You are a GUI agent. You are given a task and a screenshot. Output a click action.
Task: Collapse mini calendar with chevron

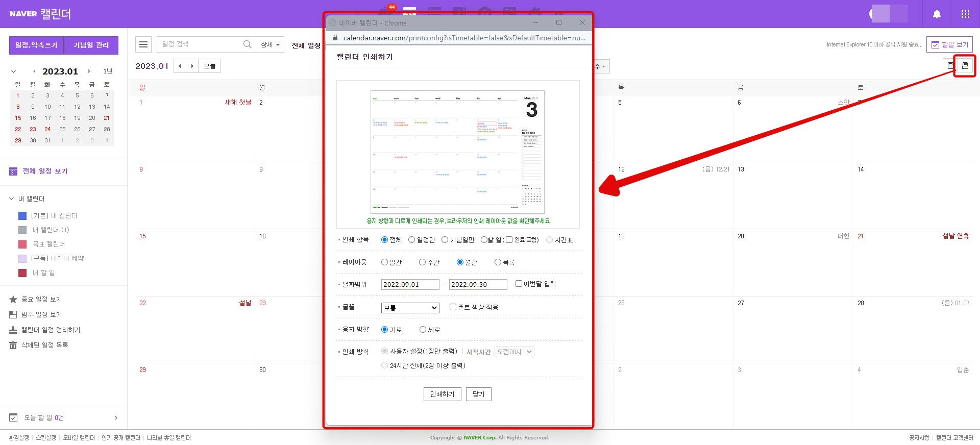[x=13, y=71]
